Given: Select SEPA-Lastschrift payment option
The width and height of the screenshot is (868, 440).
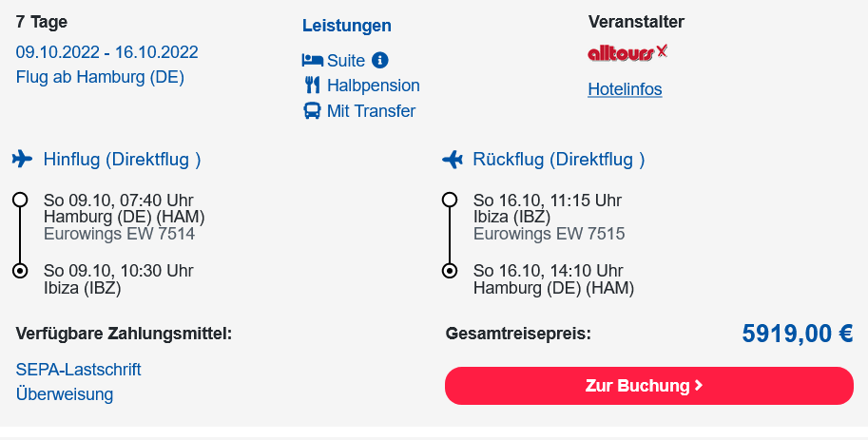Looking at the screenshot, I should pos(79,369).
